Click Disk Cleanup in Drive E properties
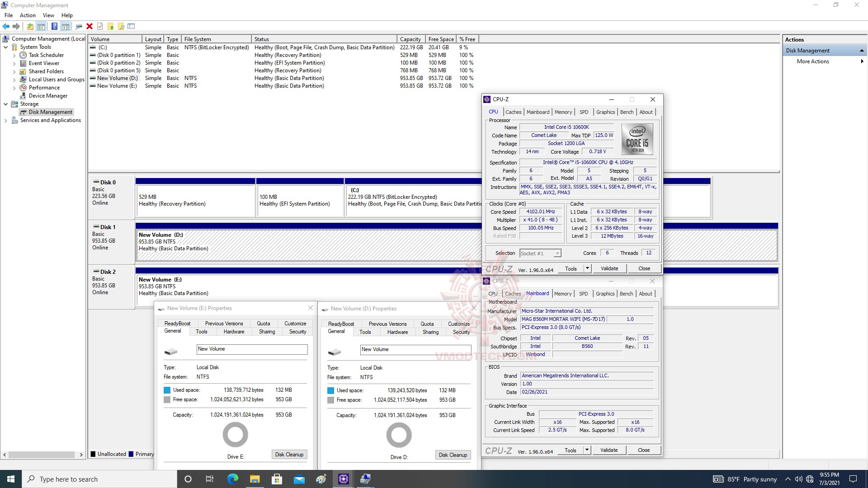Image resolution: width=868 pixels, height=488 pixels. click(x=289, y=455)
